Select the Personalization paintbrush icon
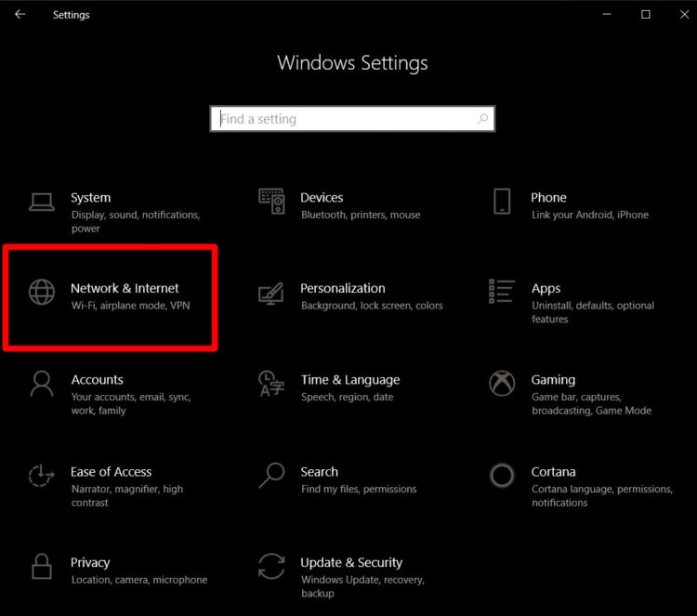697x616 pixels. point(271,294)
